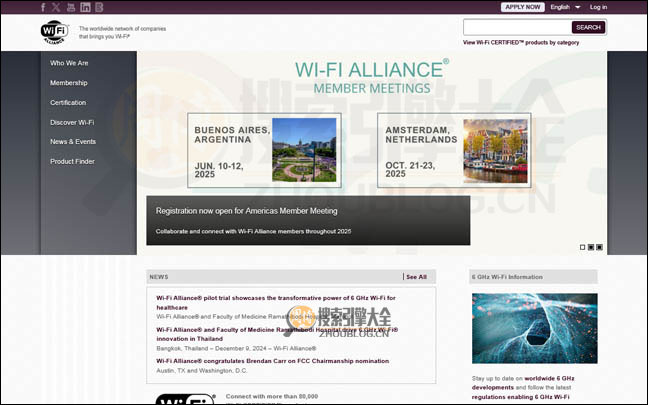Select the third carousel slide indicator

[600, 246]
